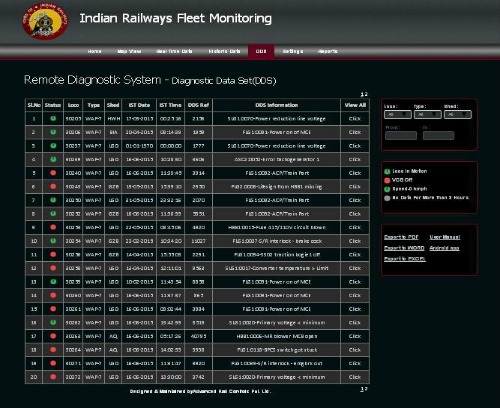Open the Real Time Data tab
This screenshot has height=408, width=500.
[x=174, y=51]
